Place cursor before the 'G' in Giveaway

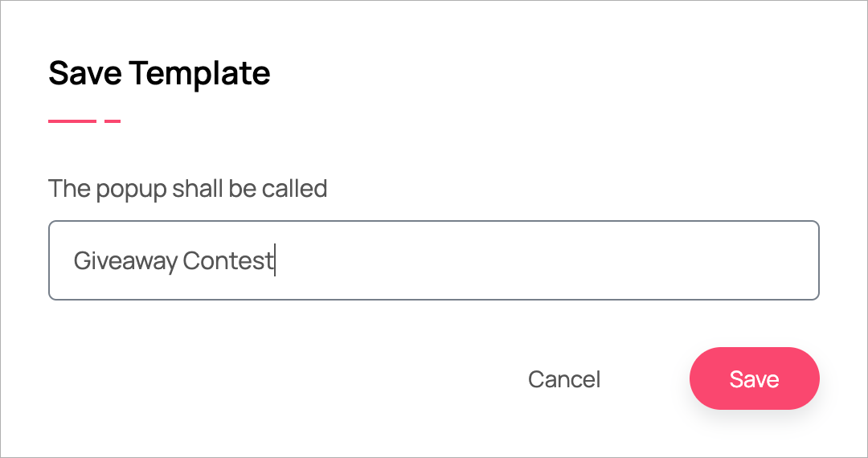[74, 261]
